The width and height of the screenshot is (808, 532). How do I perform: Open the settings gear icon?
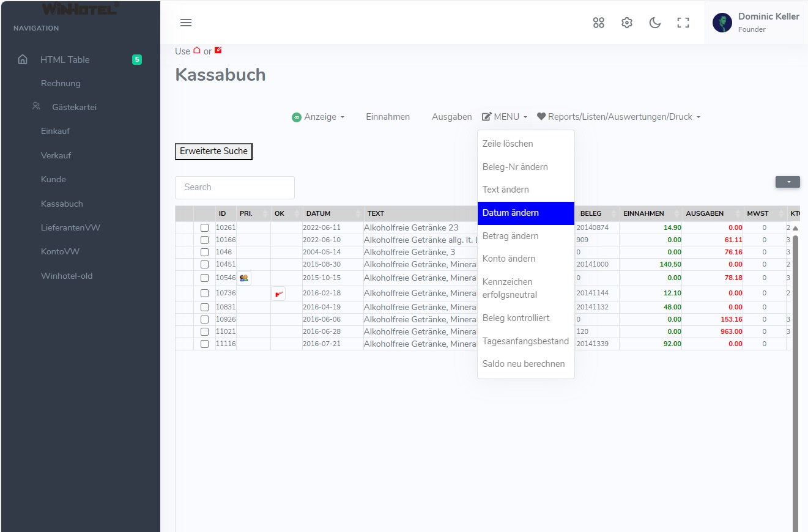coord(627,23)
